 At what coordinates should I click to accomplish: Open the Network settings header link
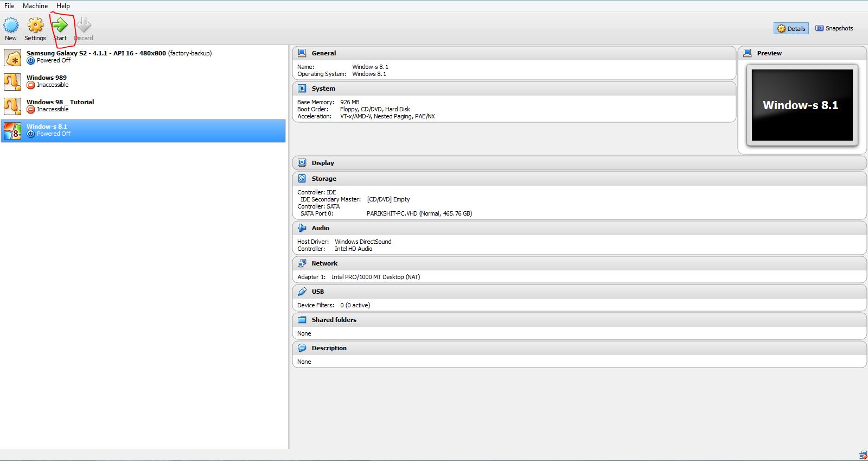(x=324, y=263)
